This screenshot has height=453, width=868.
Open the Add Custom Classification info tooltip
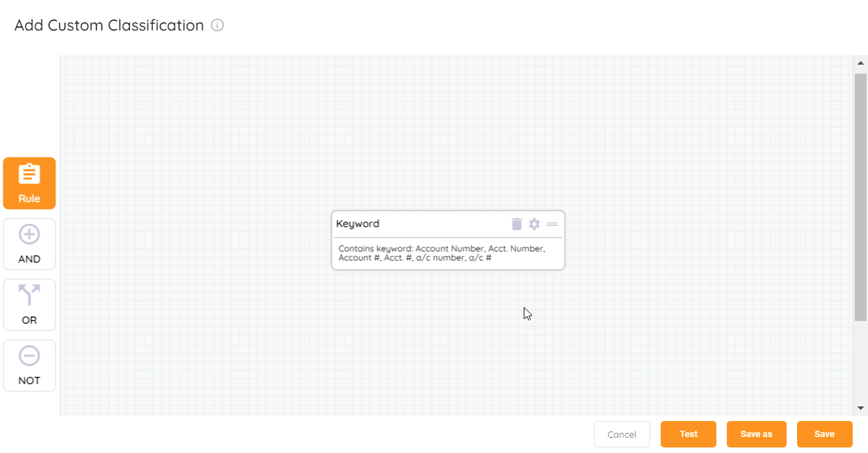coord(218,25)
